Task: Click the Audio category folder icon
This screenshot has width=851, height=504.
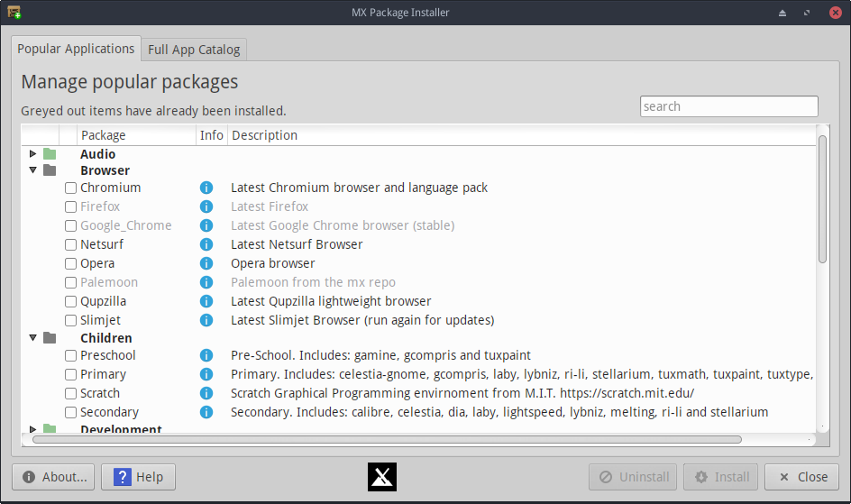Action: point(50,154)
